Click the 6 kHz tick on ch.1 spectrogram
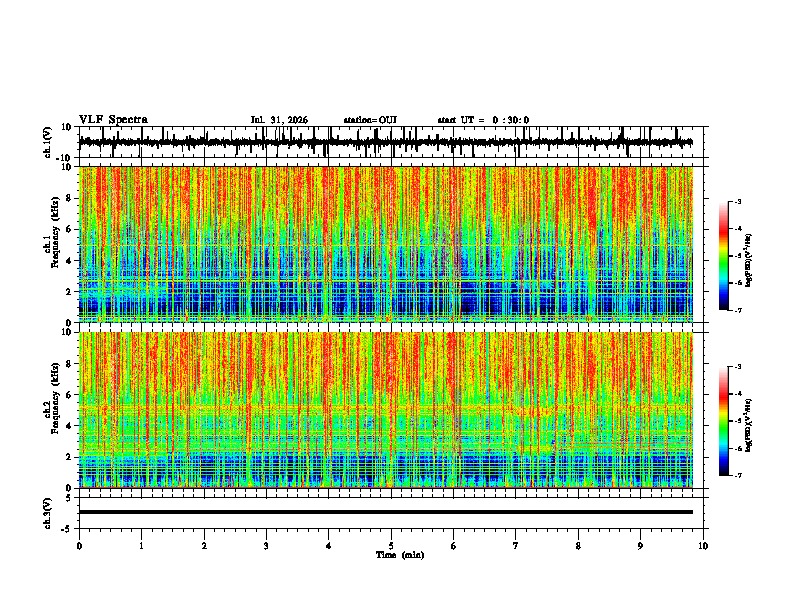Image resolution: width=792 pixels, height=612 pixels. pos(69,229)
